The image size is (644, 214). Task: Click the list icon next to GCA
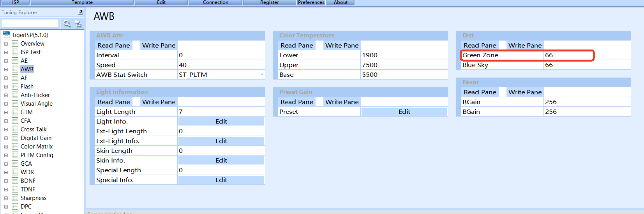pyautogui.click(x=15, y=163)
